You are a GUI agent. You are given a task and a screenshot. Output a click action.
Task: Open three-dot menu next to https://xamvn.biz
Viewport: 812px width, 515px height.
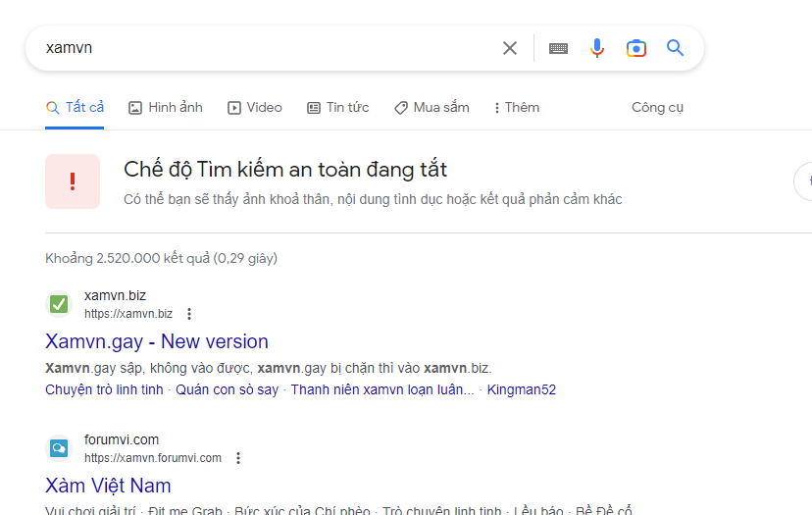(189, 314)
